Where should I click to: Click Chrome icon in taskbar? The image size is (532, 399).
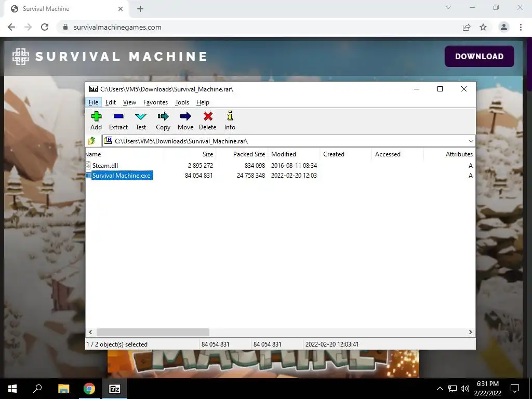coord(89,389)
